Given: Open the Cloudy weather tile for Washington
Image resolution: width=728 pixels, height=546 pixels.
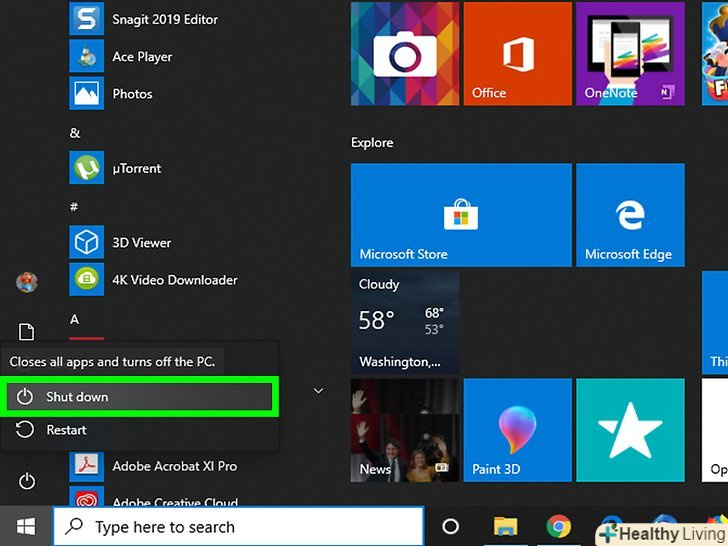Looking at the screenshot, I should [405, 320].
